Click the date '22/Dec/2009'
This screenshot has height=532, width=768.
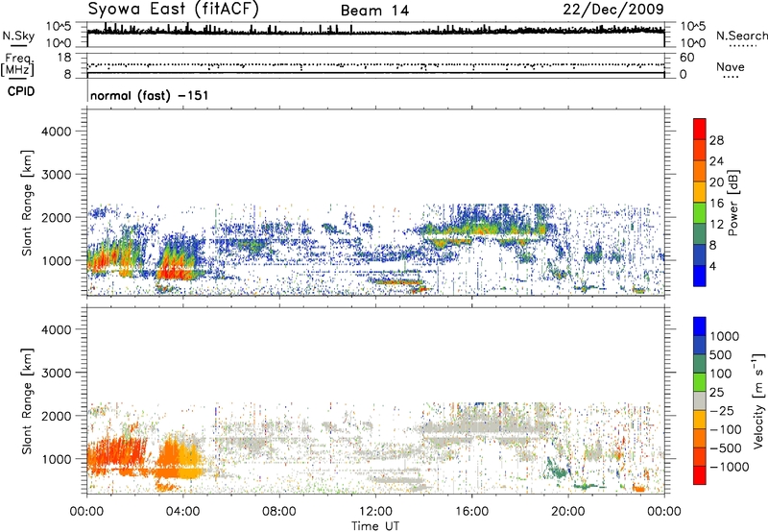[x=613, y=9]
